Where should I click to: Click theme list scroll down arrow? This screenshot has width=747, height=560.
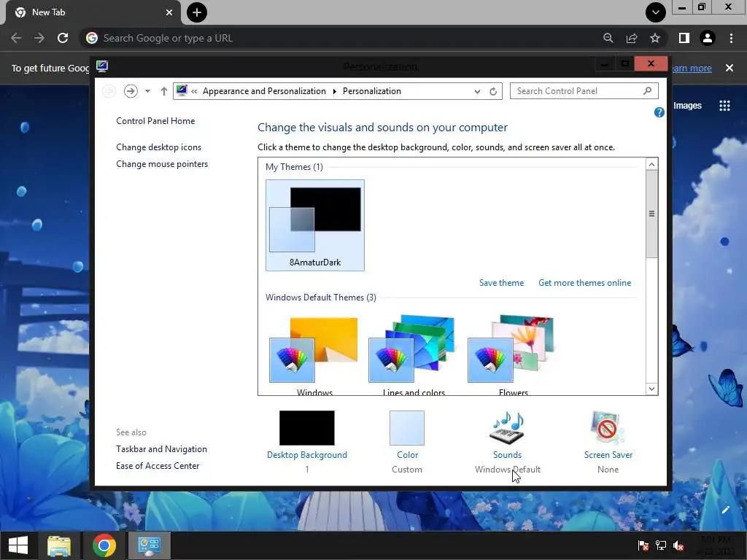pos(651,389)
